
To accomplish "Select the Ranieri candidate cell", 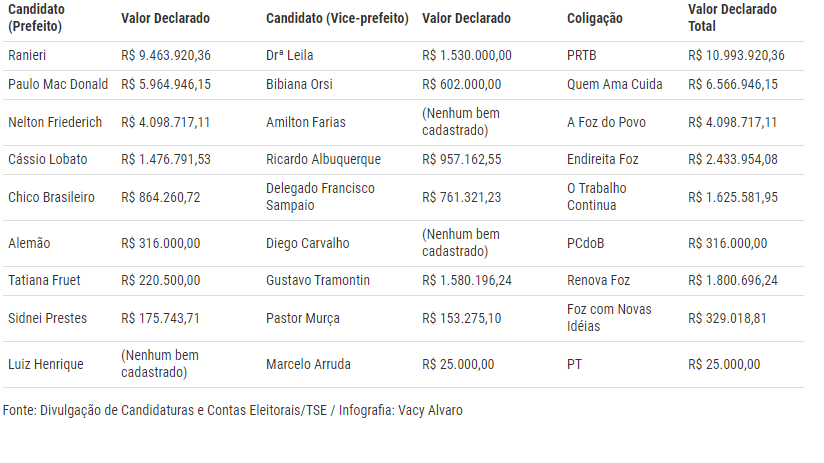I will pos(27,55).
